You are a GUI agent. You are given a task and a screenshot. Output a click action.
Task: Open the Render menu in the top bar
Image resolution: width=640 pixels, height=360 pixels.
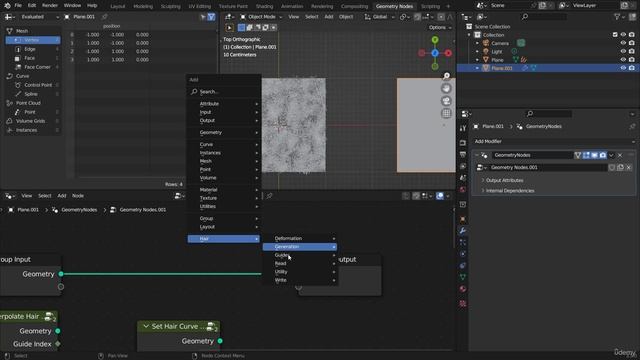50,6
